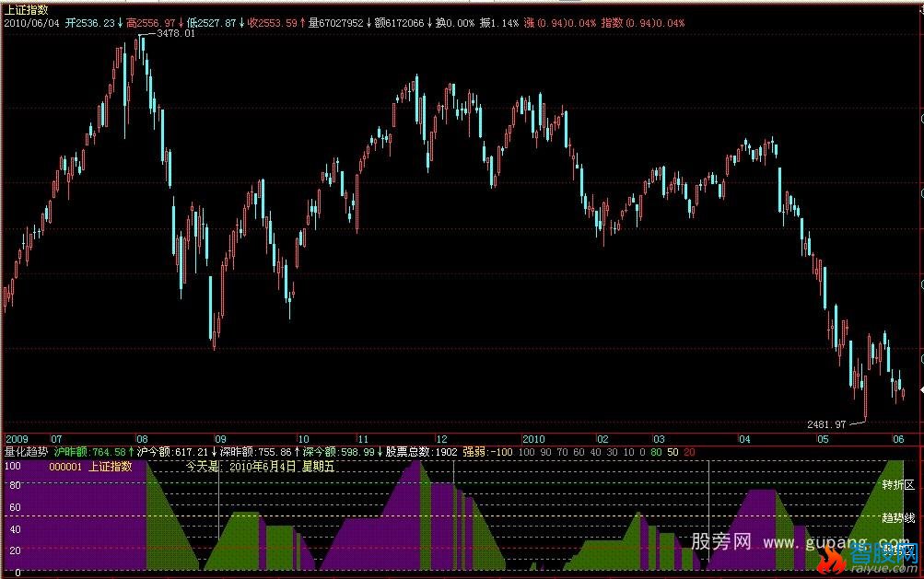Image resolution: width=924 pixels, height=579 pixels.
Task: Click month 04 on the time axis
Action: point(744,439)
